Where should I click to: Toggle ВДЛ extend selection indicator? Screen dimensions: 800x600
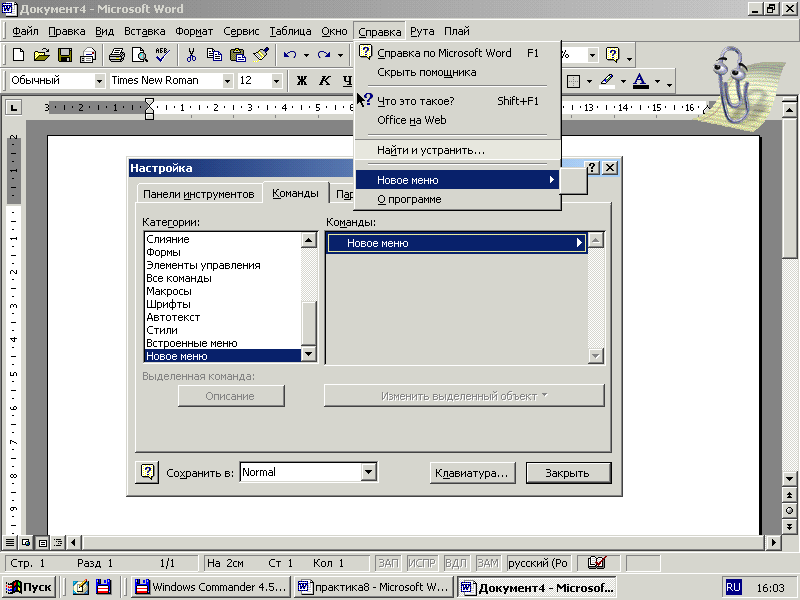coord(455,563)
